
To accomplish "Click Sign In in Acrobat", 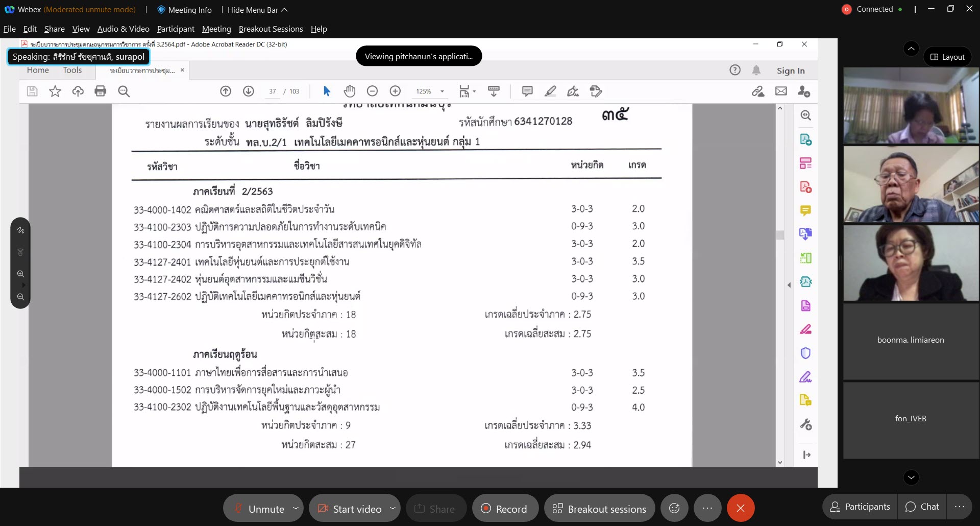I will (x=791, y=70).
